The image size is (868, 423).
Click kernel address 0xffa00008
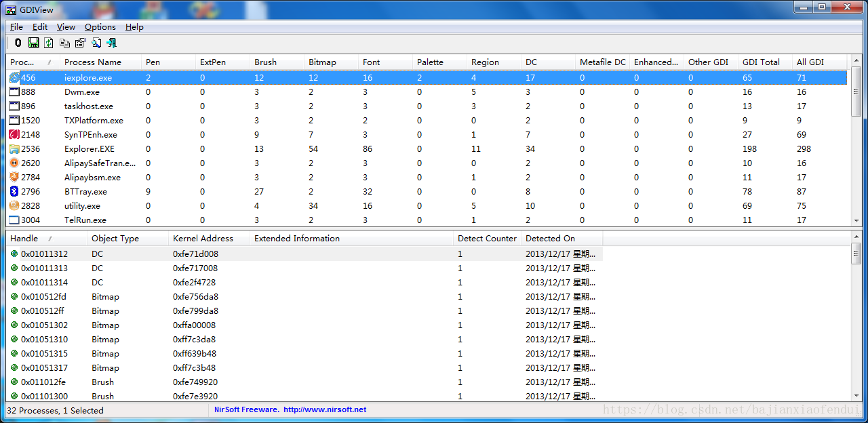pyautogui.click(x=194, y=325)
